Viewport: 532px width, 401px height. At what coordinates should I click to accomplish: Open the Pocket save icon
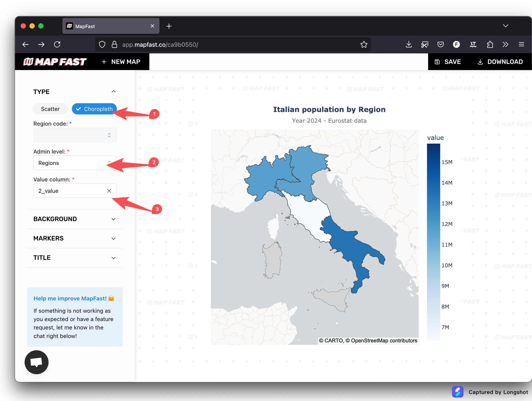click(x=440, y=45)
